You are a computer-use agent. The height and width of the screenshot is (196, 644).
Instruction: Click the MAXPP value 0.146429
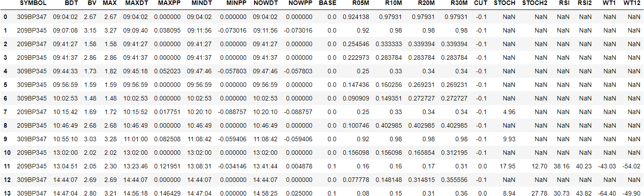tap(167, 193)
